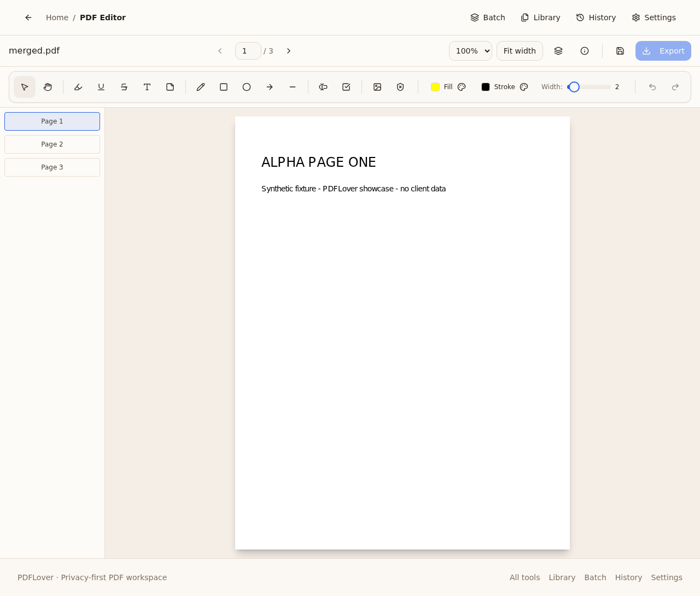Open Library in the top navigation
700x596 pixels.
[x=540, y=17]
